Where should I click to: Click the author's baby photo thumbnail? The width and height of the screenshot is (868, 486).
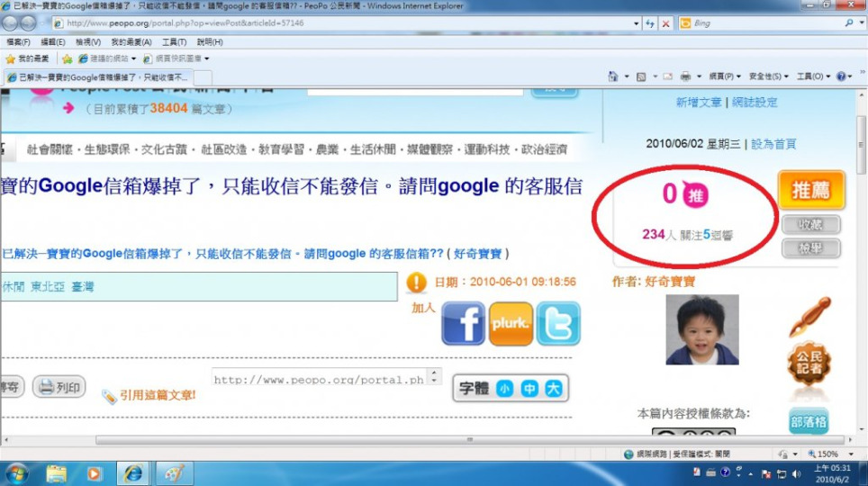pos(702,329)
